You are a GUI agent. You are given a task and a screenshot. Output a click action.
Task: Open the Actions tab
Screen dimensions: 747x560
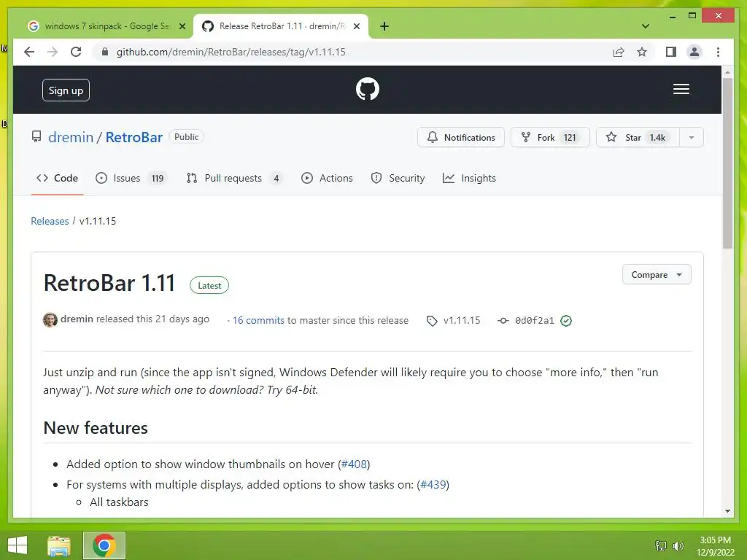coord(327,178)
